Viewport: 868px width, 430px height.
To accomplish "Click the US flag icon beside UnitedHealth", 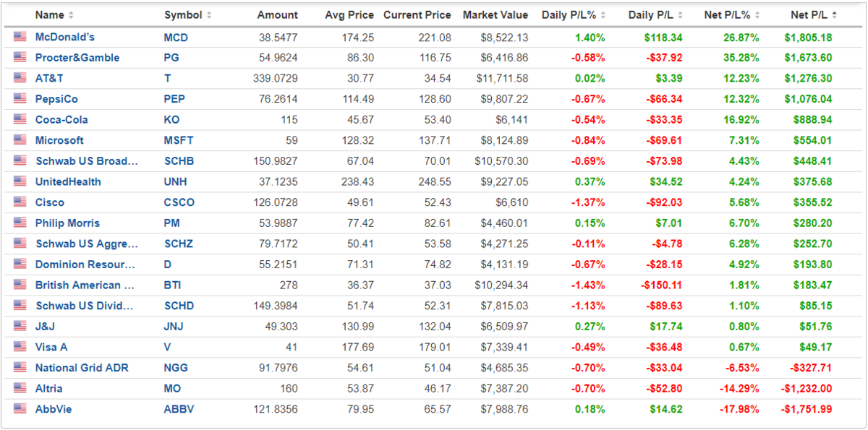I will pos(20,181).
